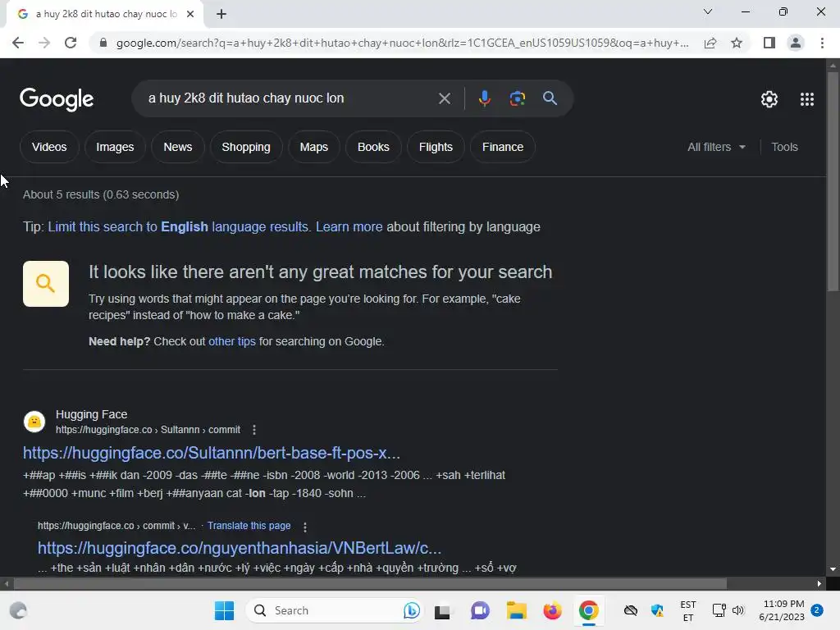Open Task View on taskbar
This screenshot has height=630, width=840.
pos(442,611)
